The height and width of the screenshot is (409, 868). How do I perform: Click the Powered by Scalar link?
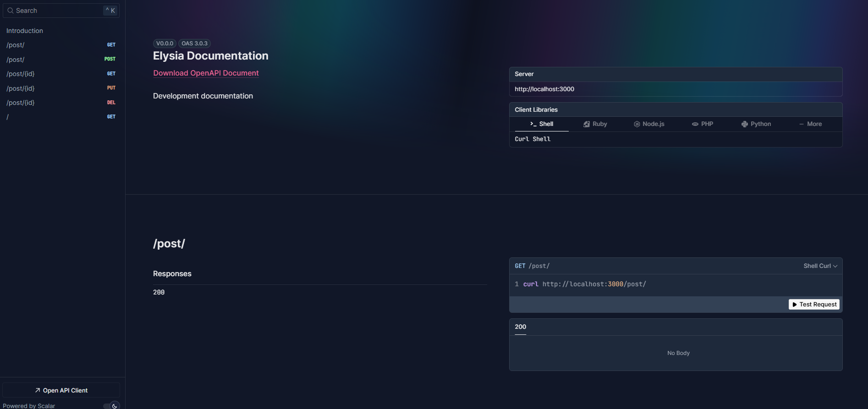(29, 406)
